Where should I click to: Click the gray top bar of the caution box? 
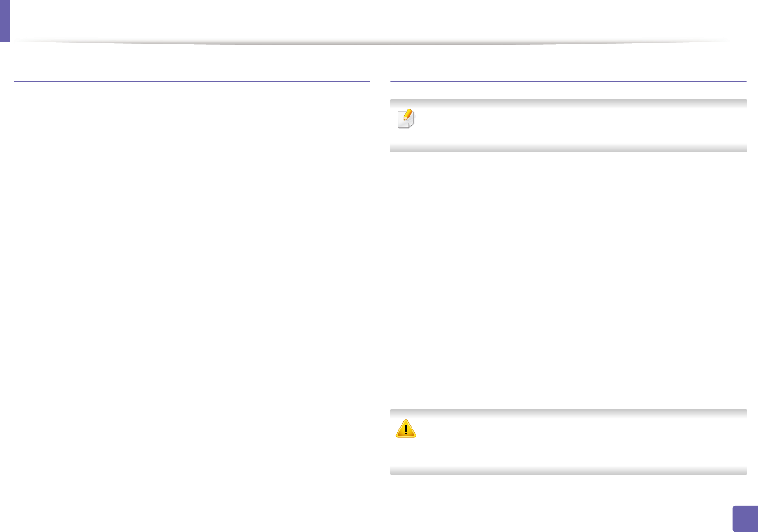point(568,413)
